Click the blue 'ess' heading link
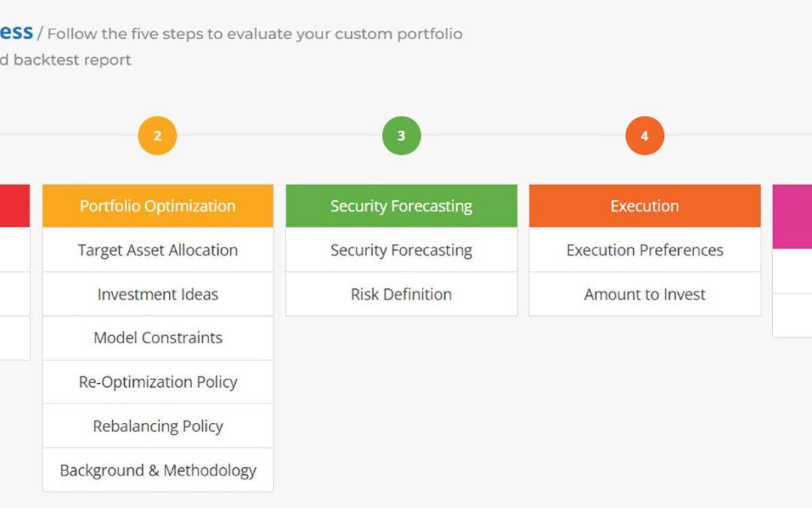 click(x=17, y=32)
